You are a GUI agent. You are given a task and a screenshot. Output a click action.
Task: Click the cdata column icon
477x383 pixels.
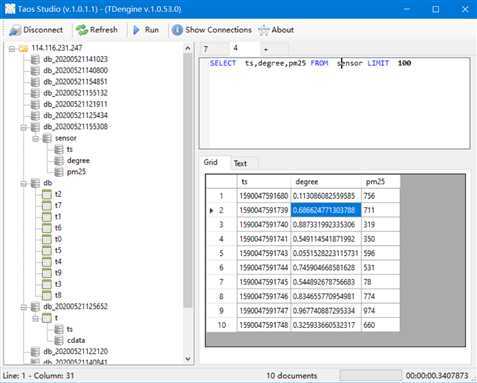pyautogui.click(x=59, y=340)
